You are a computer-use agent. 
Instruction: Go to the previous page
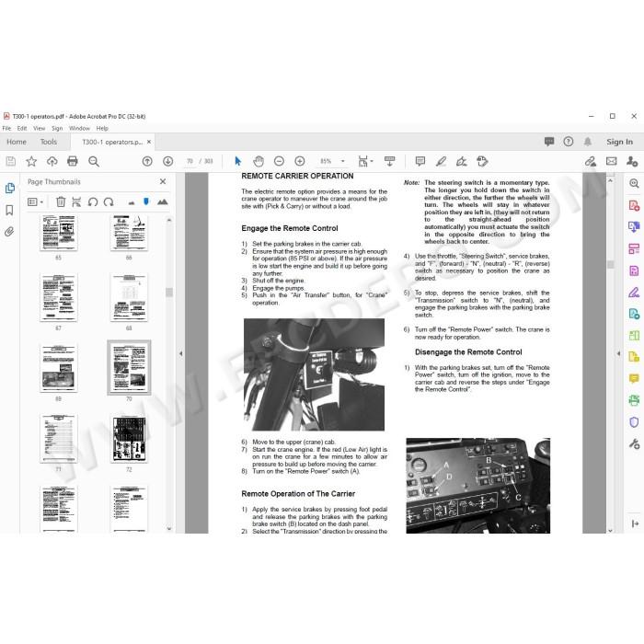coord(147,161)
